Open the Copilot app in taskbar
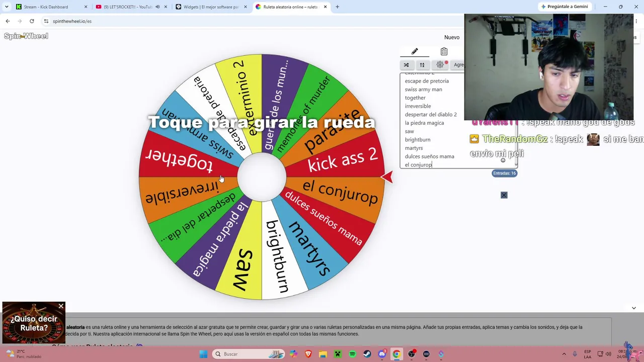 click(293, 354)
